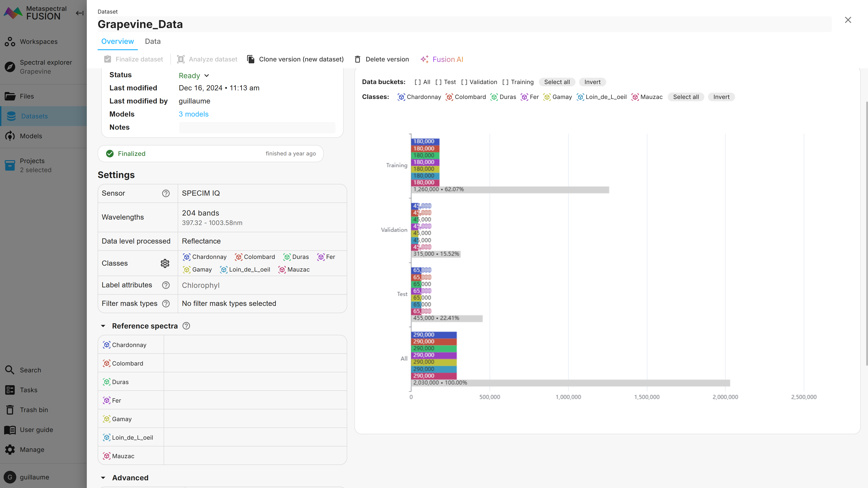The height and width of the screenshot is (488, 868).
Task: Collapse the sidebar with arrow icon
Action: point(80,13)
